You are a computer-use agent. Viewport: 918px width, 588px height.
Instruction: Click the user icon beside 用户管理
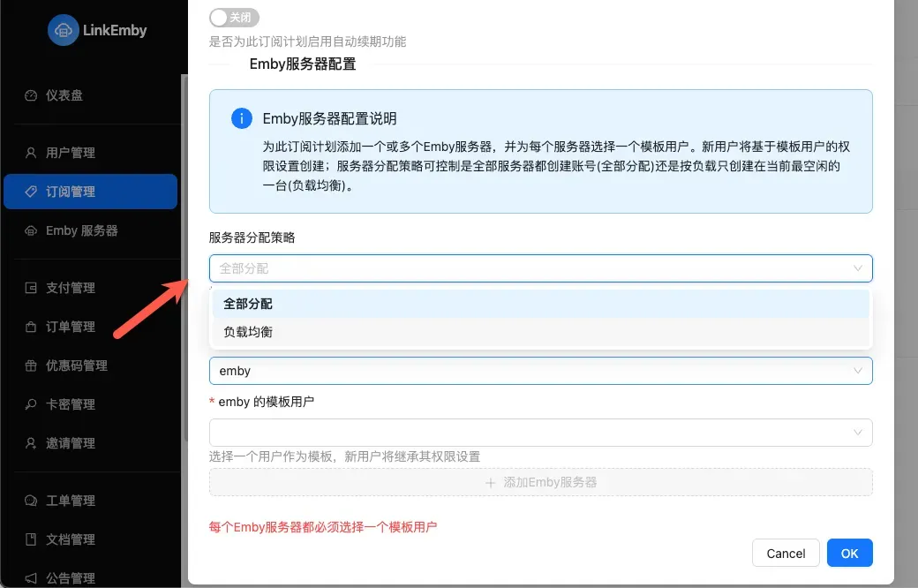(x=31, y=153)
